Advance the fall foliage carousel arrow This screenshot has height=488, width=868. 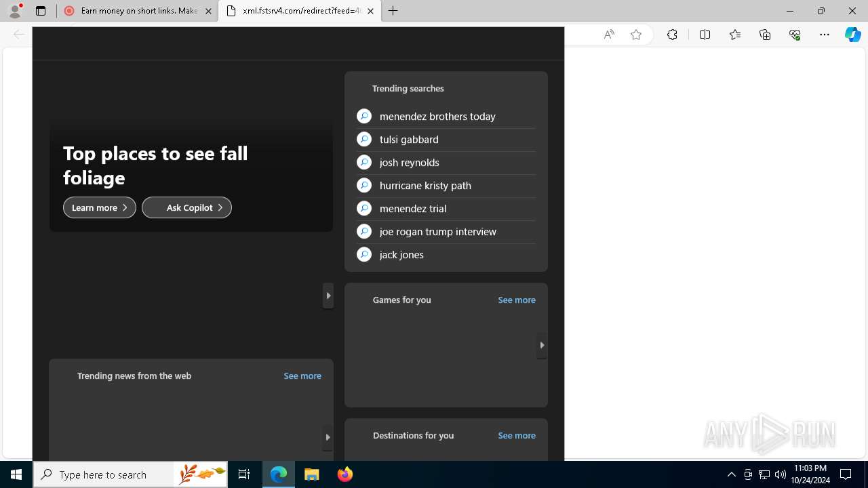click(328, 296)
